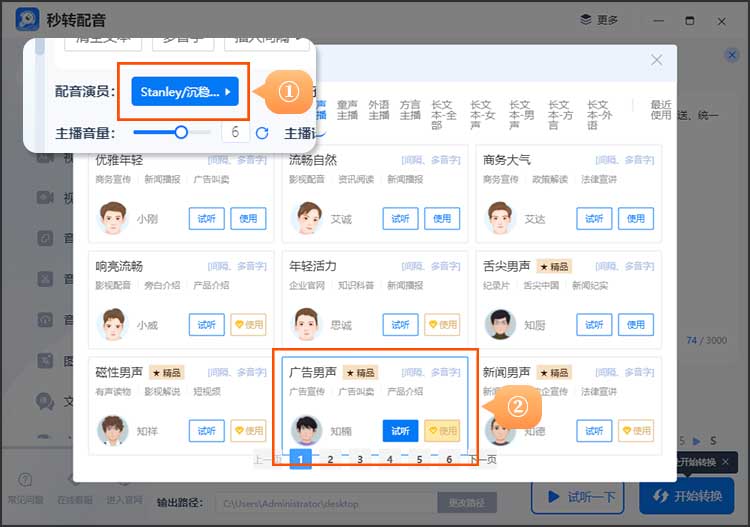This screenshot has height=527, width=750.
Task: Go to page 3 of voice list
Action: [360, 460]
